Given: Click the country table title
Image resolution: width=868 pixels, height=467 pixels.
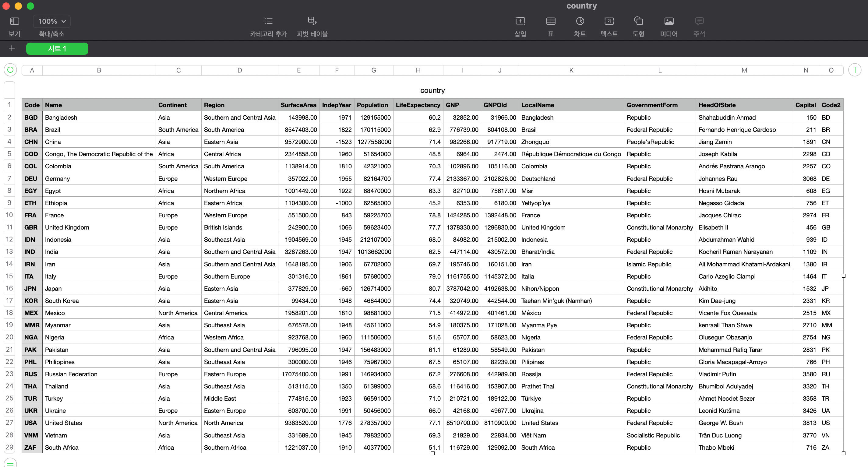Looking at the screenshot, I should 432,90.
